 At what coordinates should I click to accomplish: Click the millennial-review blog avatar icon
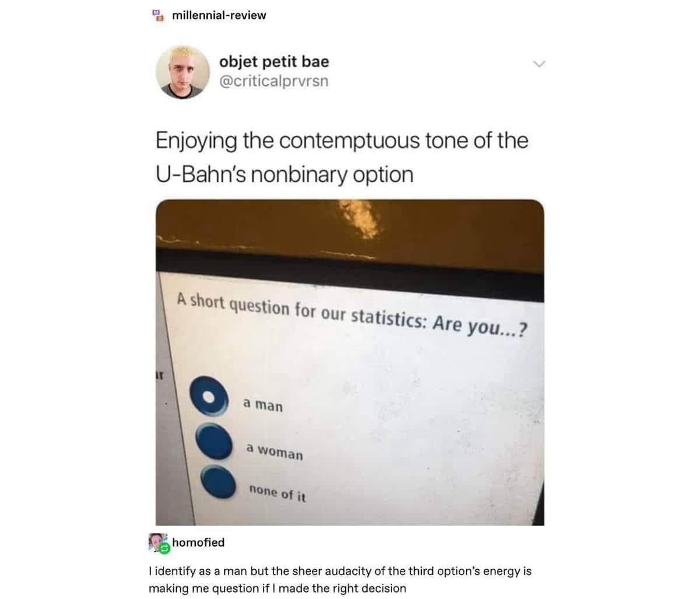(x=157, y=15)
